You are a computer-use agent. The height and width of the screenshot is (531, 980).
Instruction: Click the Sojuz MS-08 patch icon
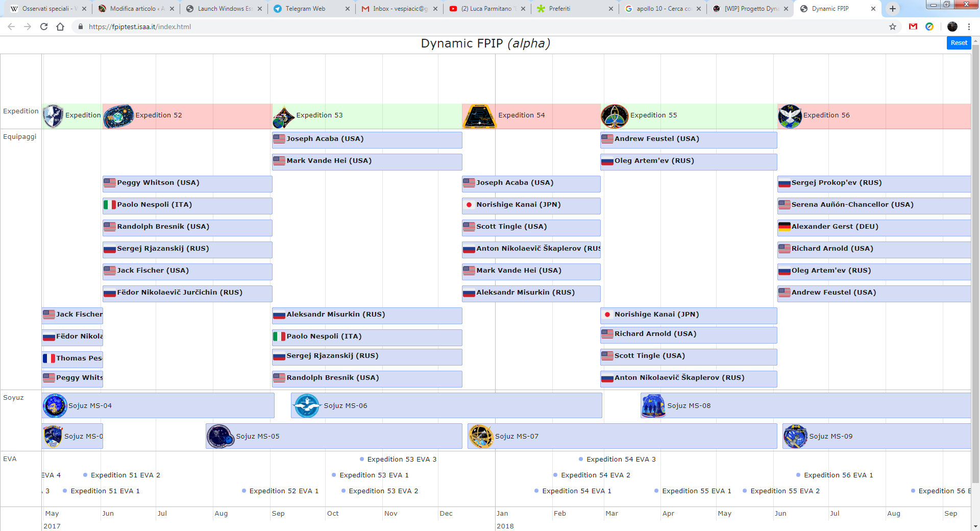(x=653, y=406)
